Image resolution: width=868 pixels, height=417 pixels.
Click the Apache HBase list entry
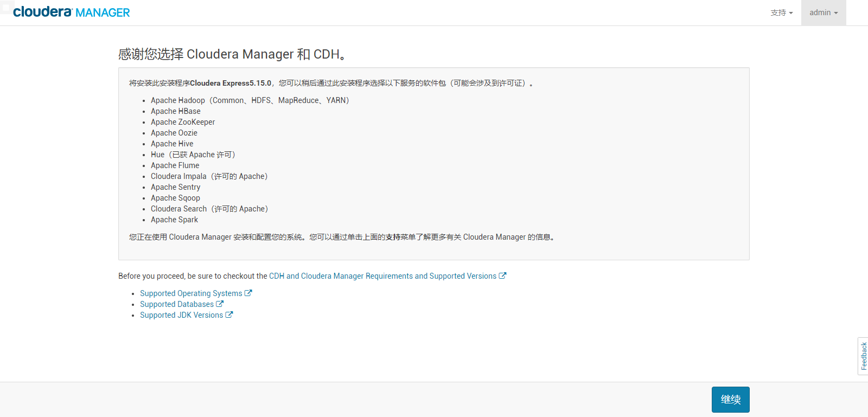click(x=175, y=111)
